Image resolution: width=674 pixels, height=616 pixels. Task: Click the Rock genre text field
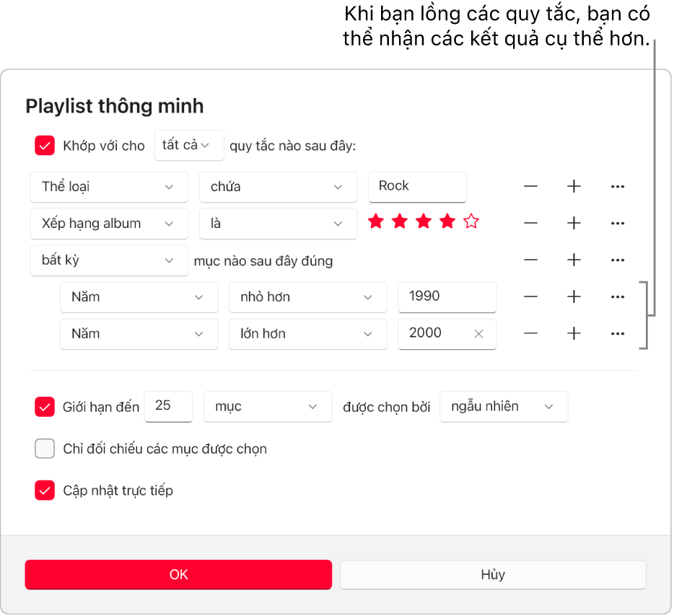417,186
